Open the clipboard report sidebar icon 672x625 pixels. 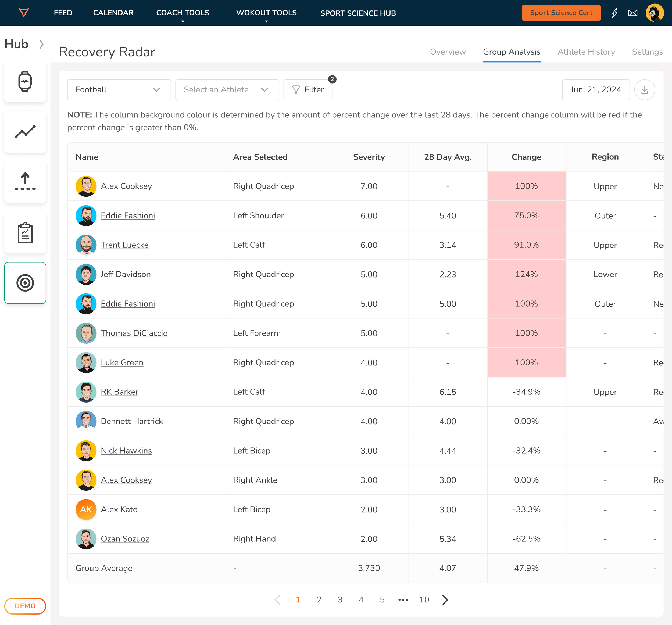tap(25, 232)
